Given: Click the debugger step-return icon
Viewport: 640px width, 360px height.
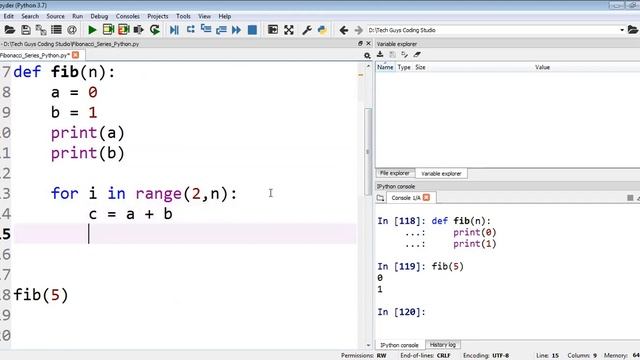Looking at the screenshot, I should [221, 30].
